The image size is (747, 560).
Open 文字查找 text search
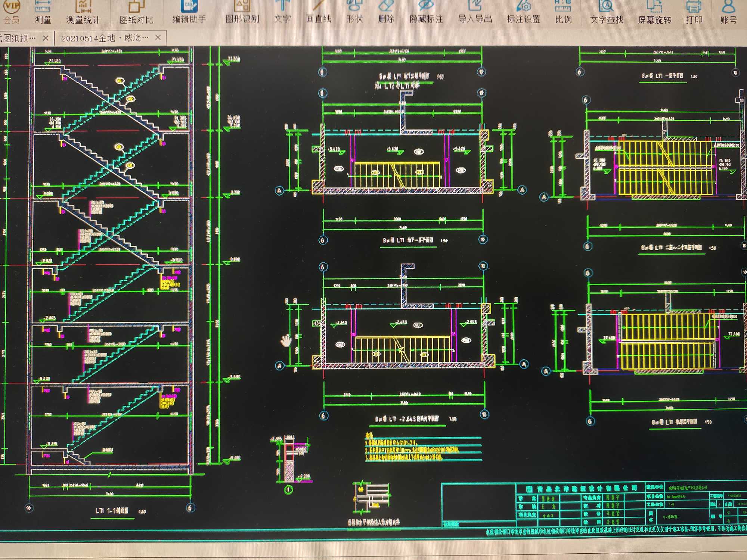tap(607, 12)
